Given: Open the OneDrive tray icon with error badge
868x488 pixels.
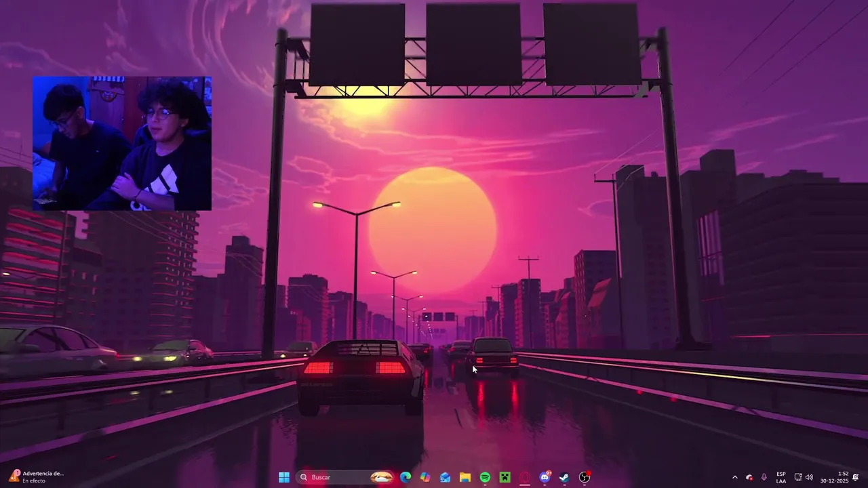Looking at the screenshot, I should point(749,477).
